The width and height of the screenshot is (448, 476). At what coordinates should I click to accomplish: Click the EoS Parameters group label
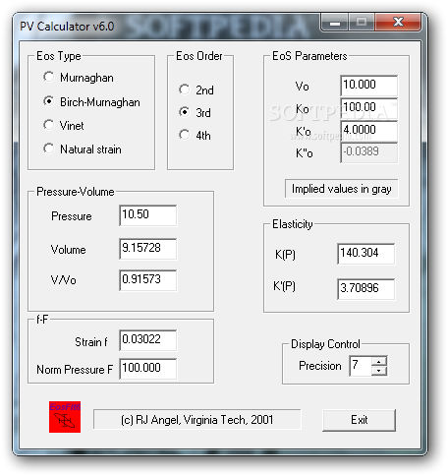[309, 56]
